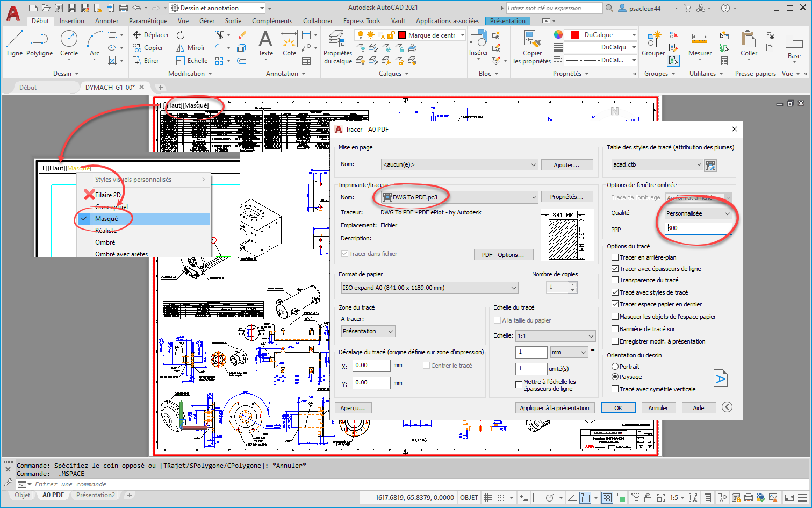The height and width of the screenshot is (508, 812).
Task: Click the red DuCalque color swatch
Action: [x=574, y=35]
